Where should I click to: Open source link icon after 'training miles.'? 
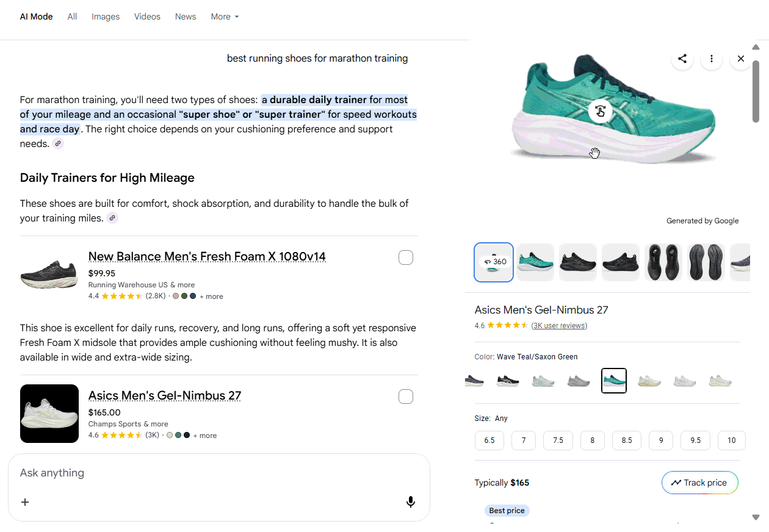112,218
